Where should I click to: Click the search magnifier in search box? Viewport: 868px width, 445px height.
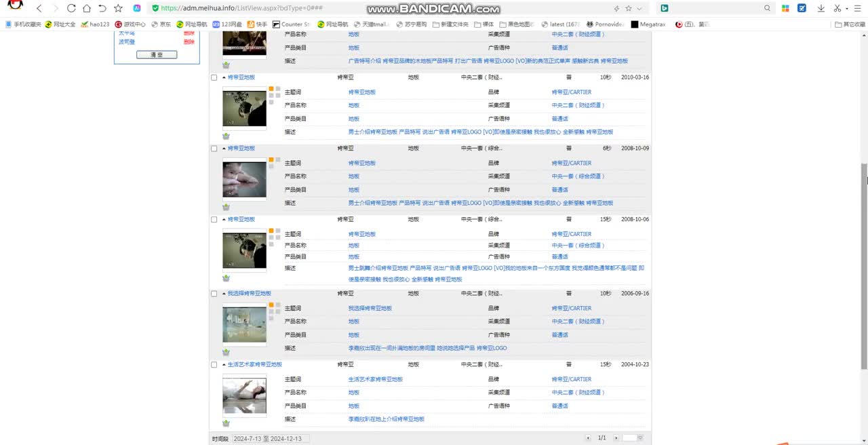pos(768,8)
